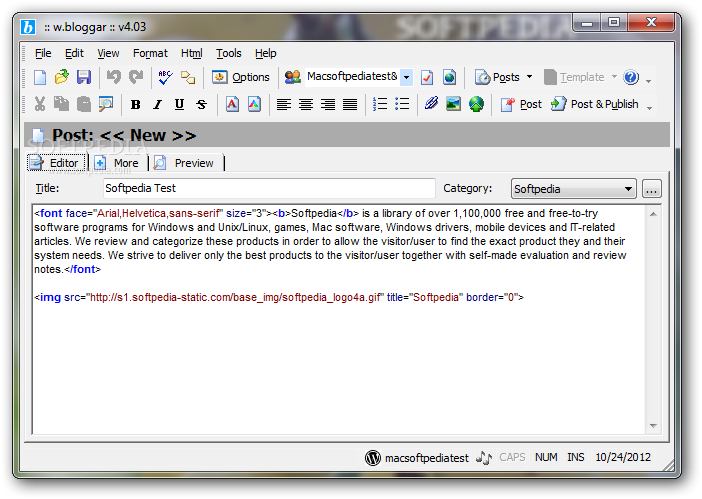
Task: Click the checkmark document icon
Action: click(x=427, y=77)
